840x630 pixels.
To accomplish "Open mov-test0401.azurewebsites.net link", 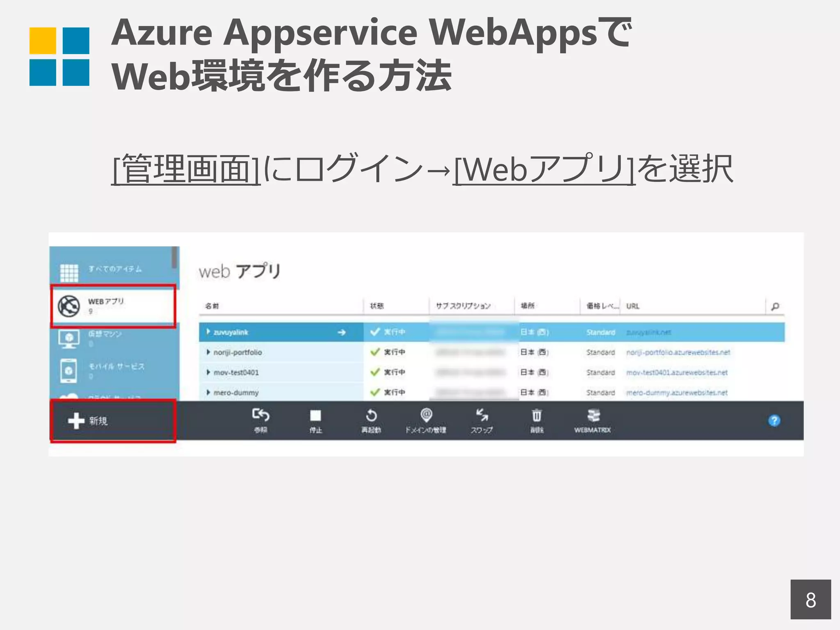I will pos(677,372).
